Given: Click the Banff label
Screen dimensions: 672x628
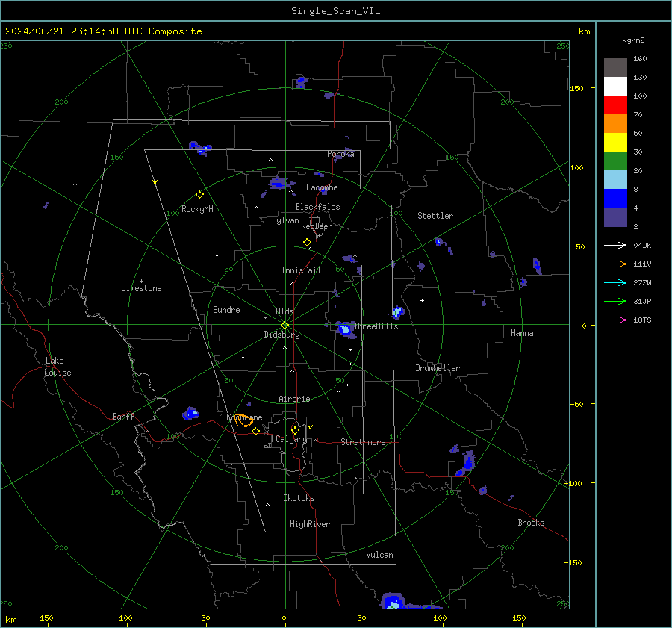Looking at the screenshot, I should [x=123, y=416].
